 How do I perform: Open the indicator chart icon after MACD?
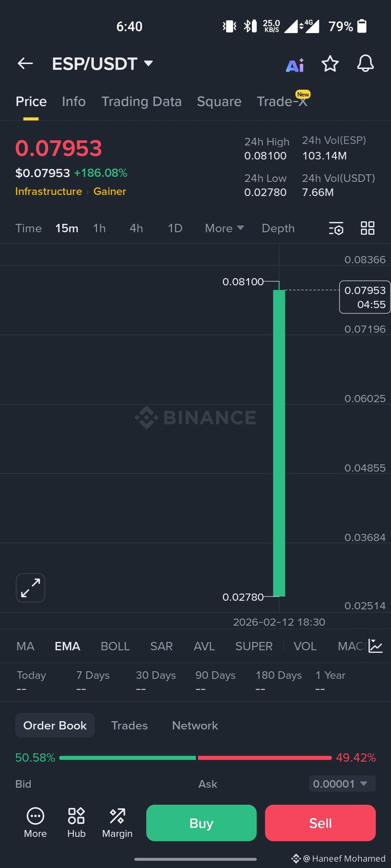375,646
